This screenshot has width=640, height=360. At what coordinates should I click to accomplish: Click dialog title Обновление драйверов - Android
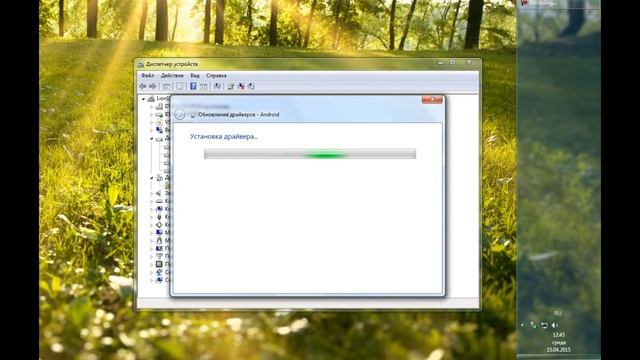pos(238,115)
